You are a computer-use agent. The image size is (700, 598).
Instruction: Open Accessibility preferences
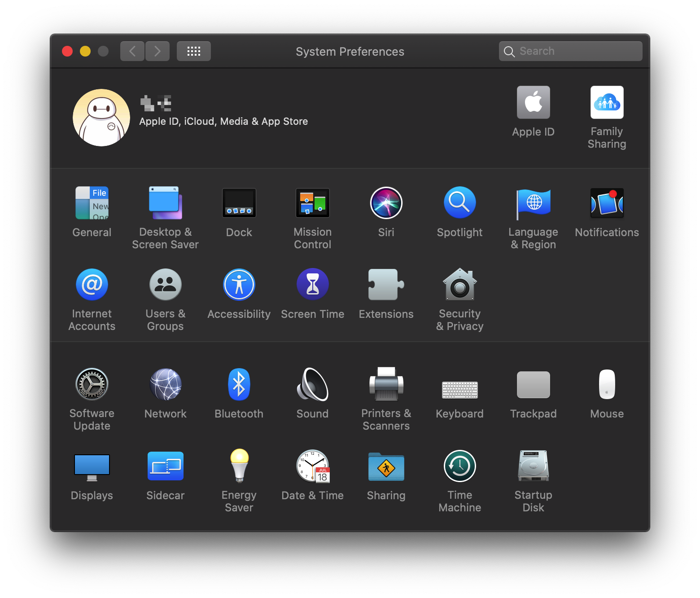click(239, 285)
